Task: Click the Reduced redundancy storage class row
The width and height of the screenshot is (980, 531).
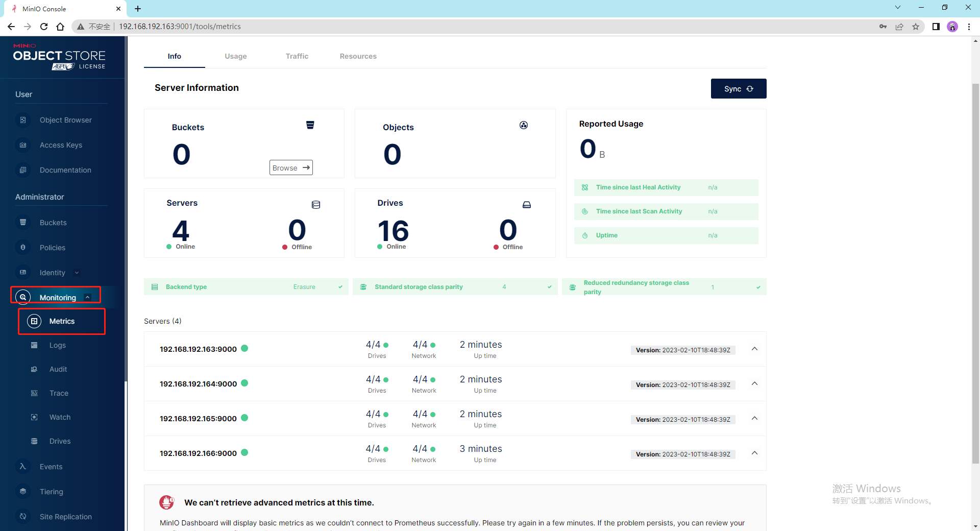Action: click(664, 287)
